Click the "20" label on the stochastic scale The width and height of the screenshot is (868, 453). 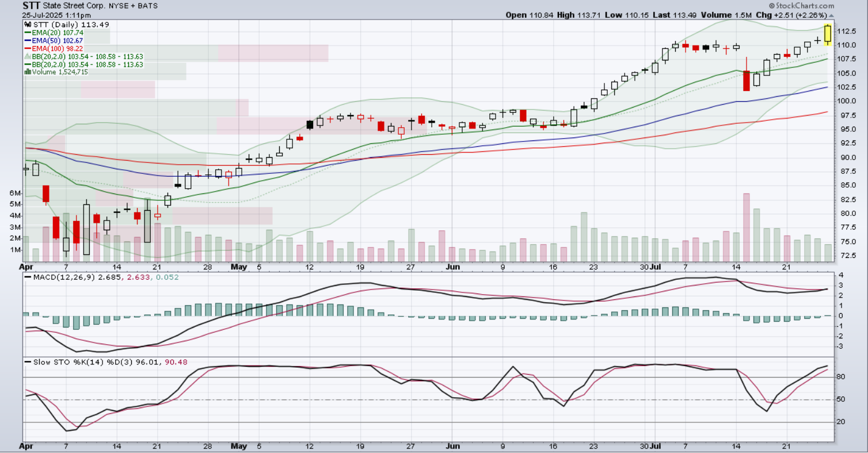[x=841, y=422]
